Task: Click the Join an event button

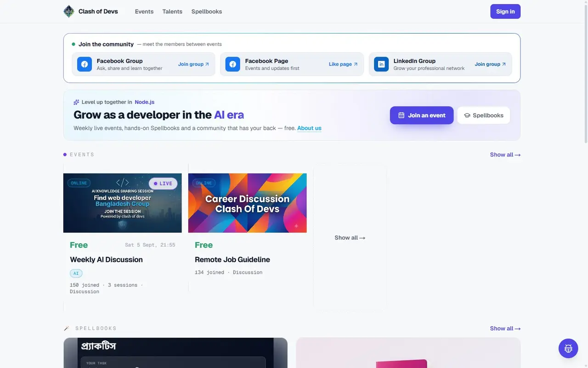Action: (x=422, y=115)
